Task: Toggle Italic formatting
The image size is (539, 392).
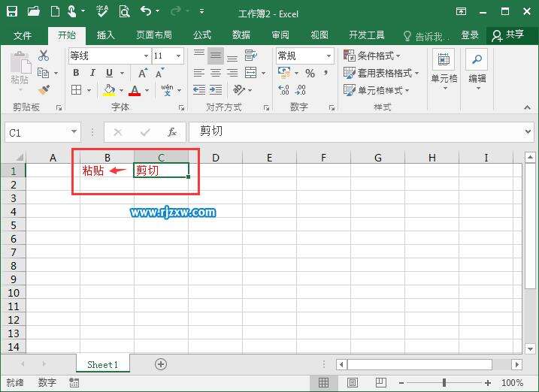Action: (92, 73)
